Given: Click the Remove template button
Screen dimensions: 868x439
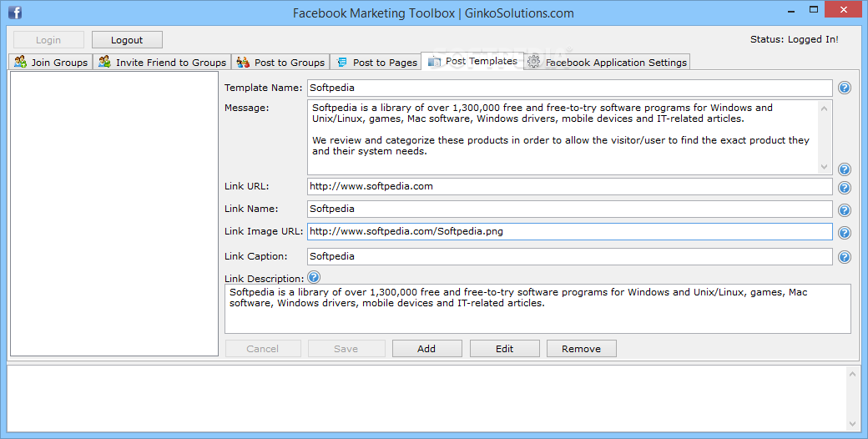Looking at the screenshot, I should click(x=581, y=349).
